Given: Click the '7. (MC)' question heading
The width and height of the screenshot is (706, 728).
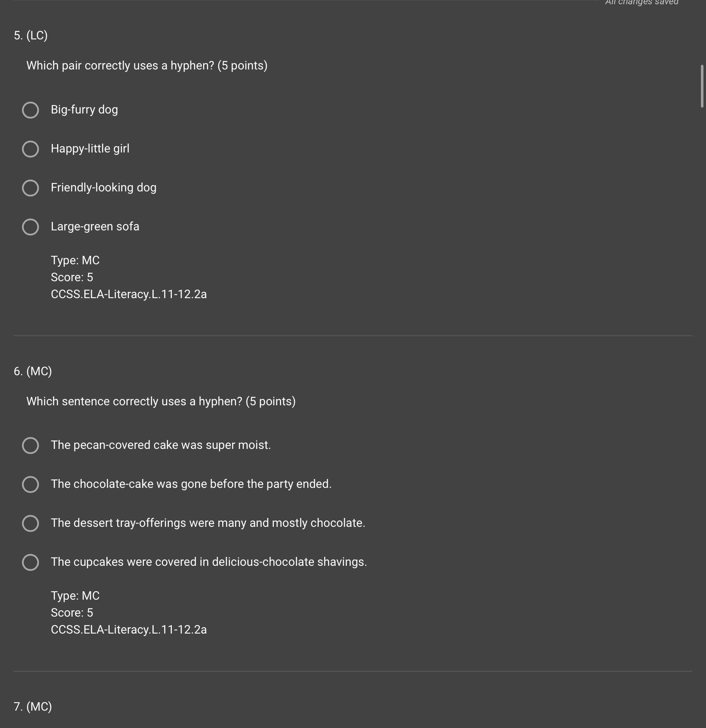Looking at the screenshot, I should pyautogui.click(x=33, y=706).
